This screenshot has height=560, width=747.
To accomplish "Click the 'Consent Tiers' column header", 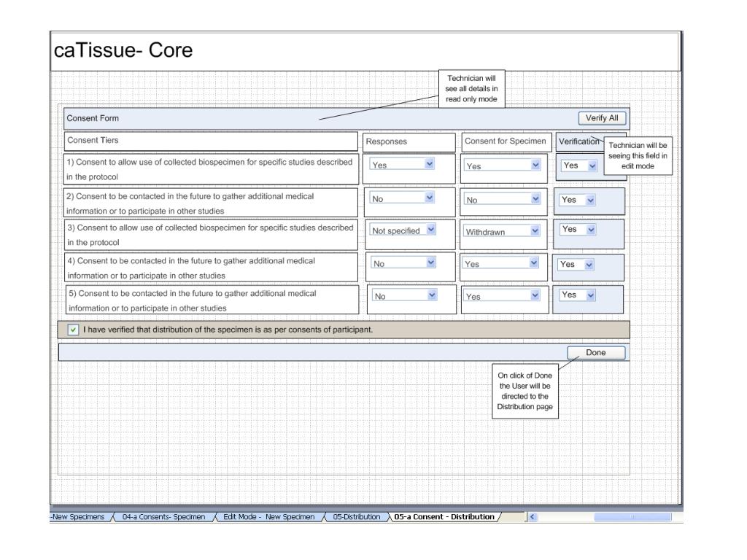I will 211,141.
